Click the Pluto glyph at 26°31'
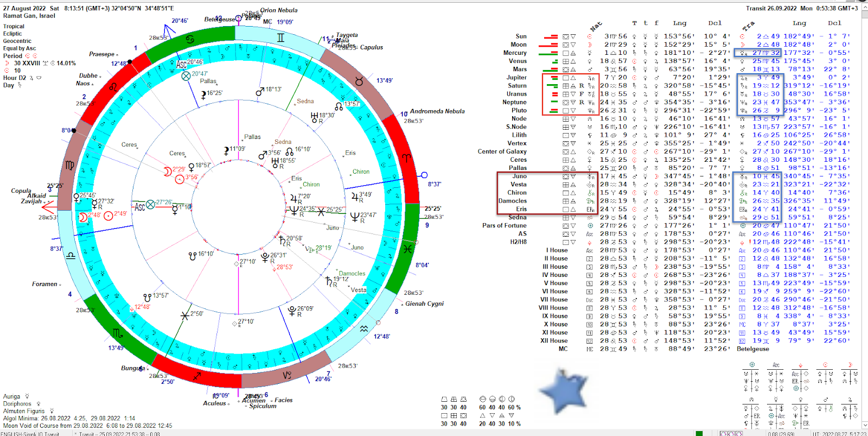 (265, 257)
